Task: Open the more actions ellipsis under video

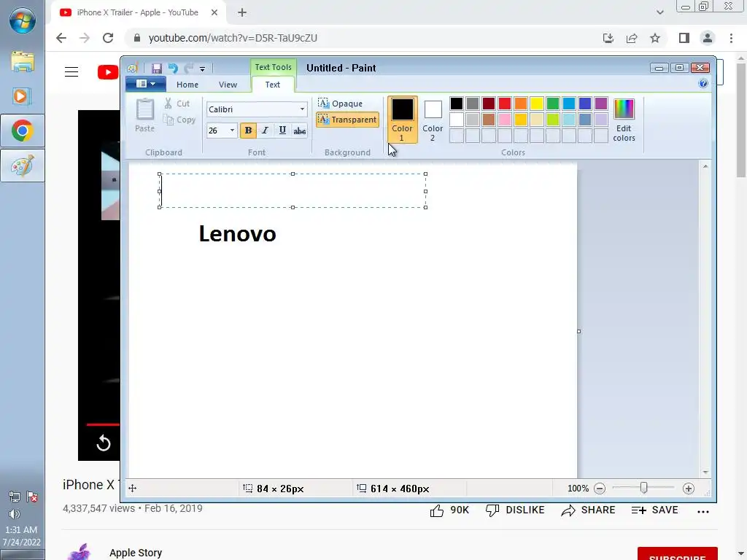Action: coord(703,511)
